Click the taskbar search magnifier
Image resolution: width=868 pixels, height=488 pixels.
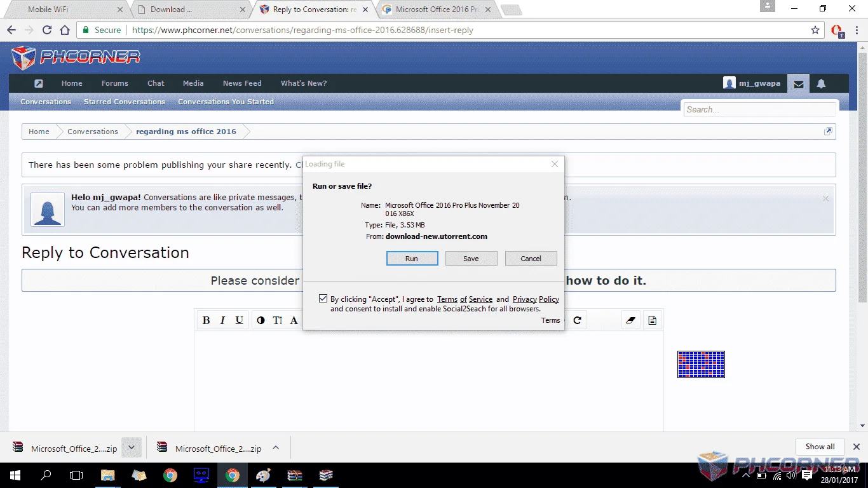(46, 475)
